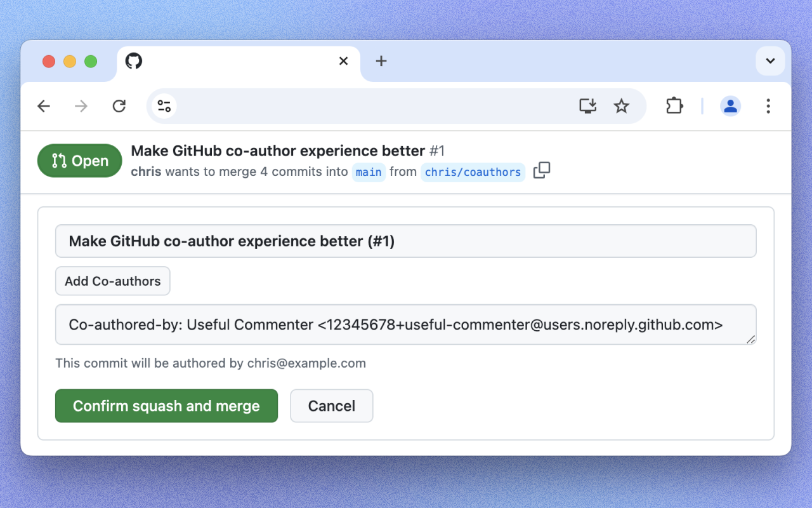Open site information icon in address bar
This screenshot has height=508, width=812.
164,106
